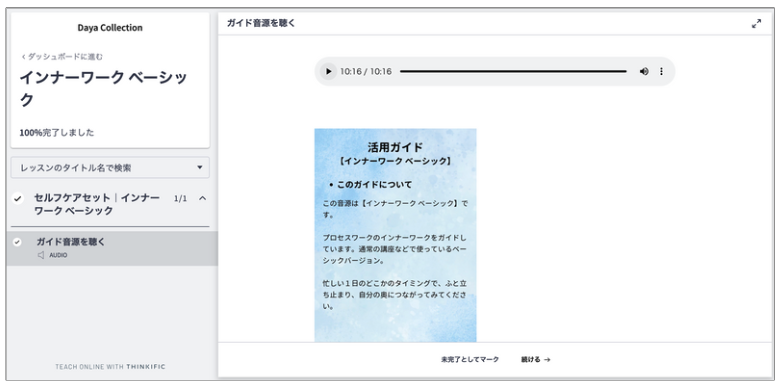Select the ガイド音源を聴く lesson row
The width and height of the screenshot is (780, 387).
coord(112,248)
